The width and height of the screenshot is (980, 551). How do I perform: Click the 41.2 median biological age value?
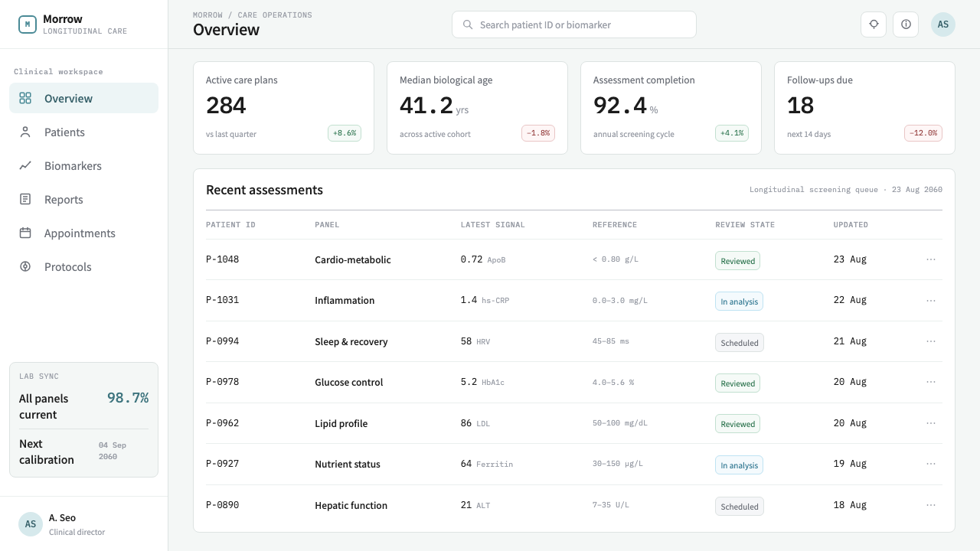tap(426, 105)
